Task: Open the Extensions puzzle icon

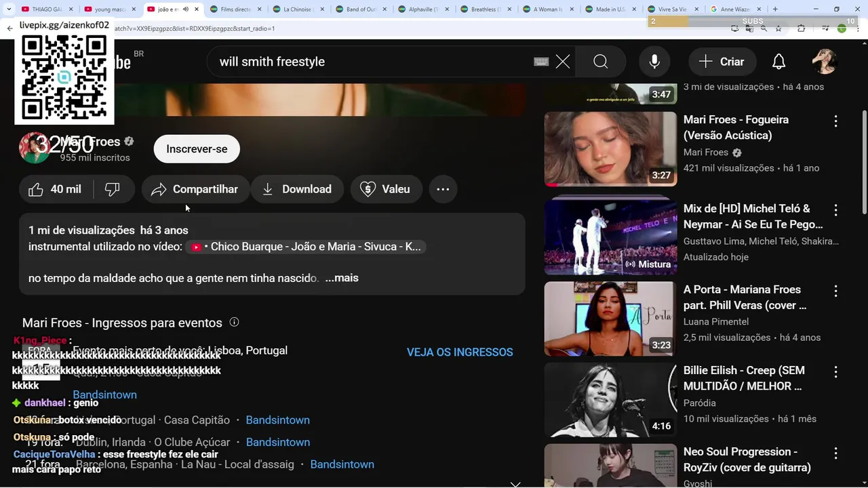Action: point(802,28)
